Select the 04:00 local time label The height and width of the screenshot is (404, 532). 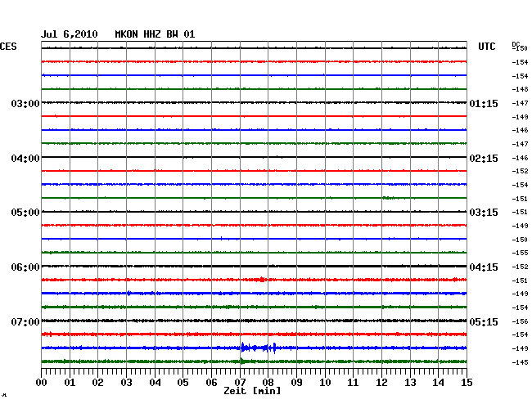click(x=25, y=159)
